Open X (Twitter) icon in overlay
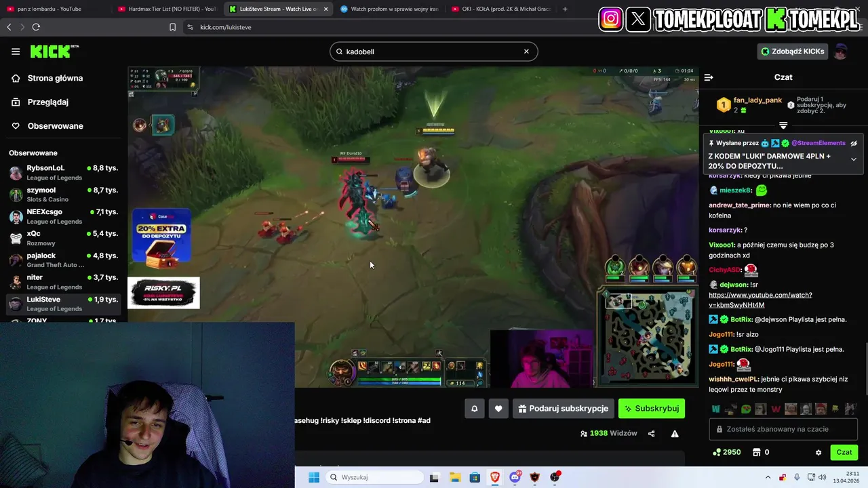 point(638,19)
